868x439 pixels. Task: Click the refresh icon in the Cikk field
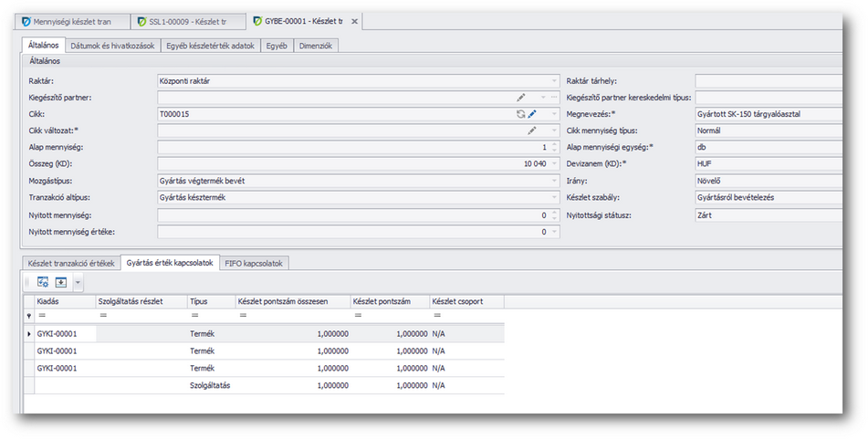(520, 114)
